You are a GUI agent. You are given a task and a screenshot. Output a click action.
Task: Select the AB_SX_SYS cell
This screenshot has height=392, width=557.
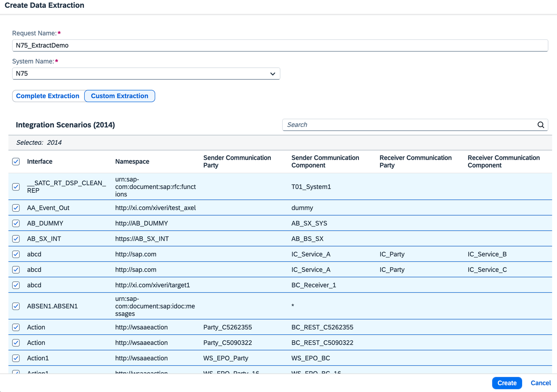coord(309,223)
